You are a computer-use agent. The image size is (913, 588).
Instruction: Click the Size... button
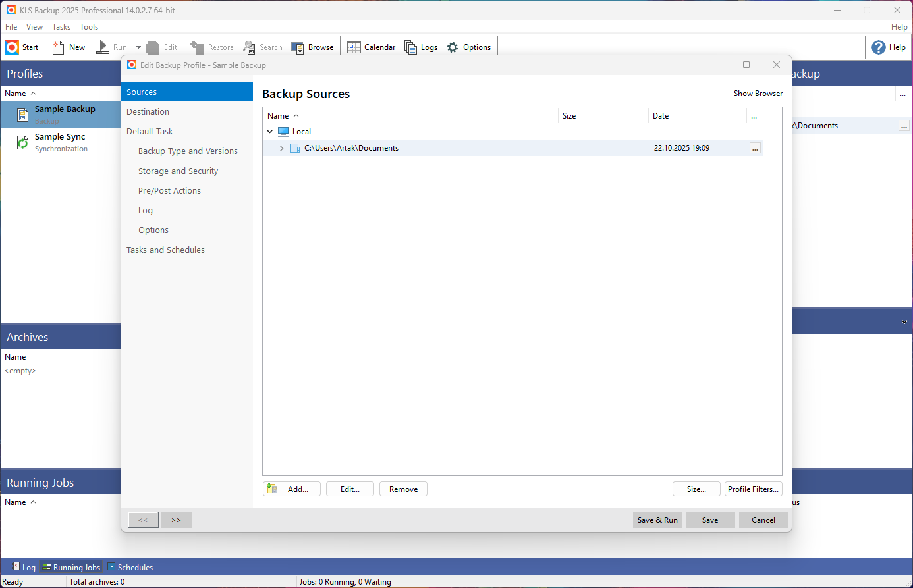(x=696, y=489)
